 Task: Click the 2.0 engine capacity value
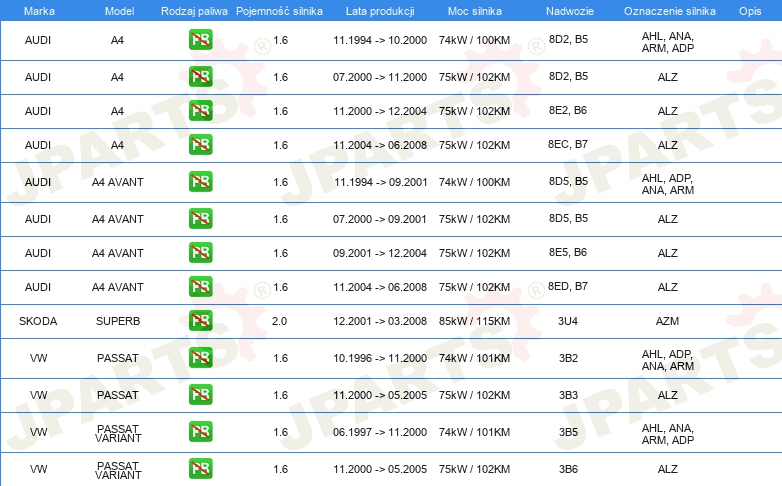[279, 321]
